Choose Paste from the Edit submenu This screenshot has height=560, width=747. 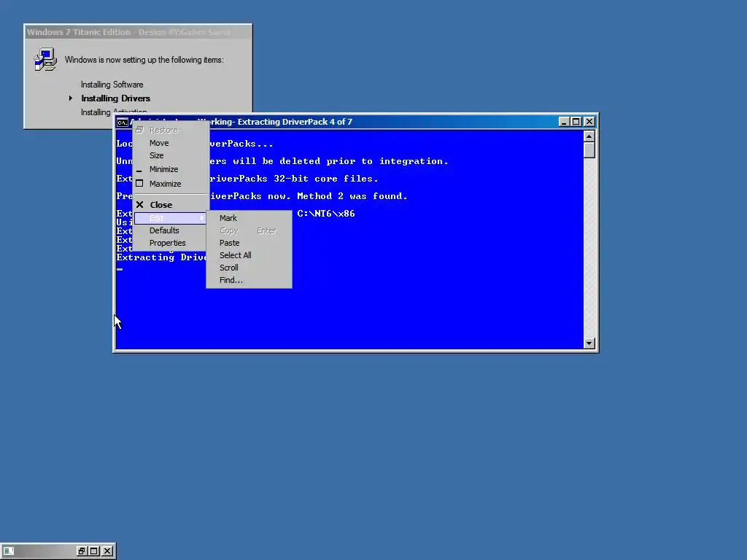point(249,243)
